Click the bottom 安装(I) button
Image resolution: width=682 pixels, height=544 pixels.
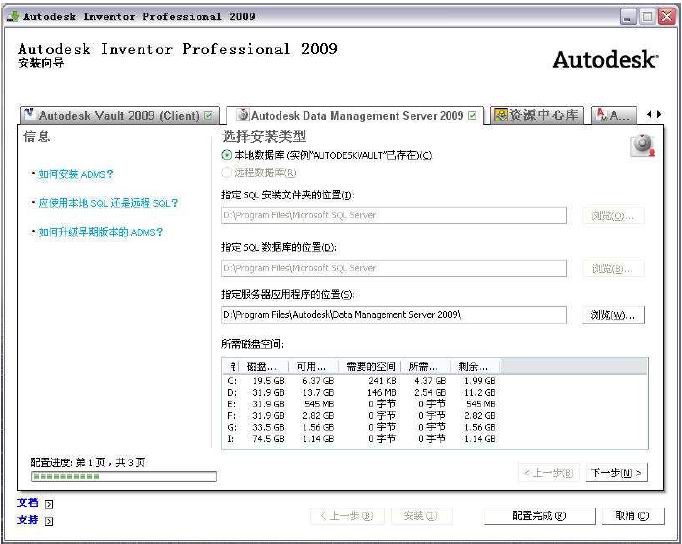pyautogui.click(x=421, y=516)
